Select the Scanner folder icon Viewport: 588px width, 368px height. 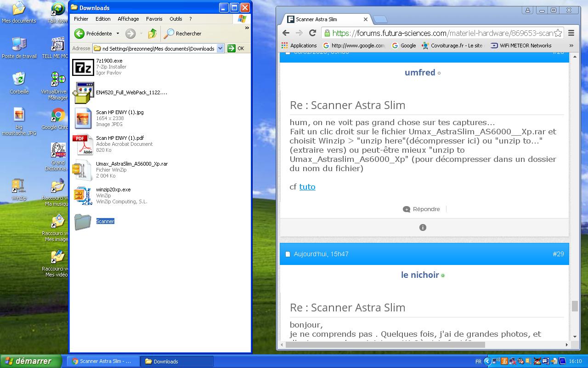pos(83,222)
